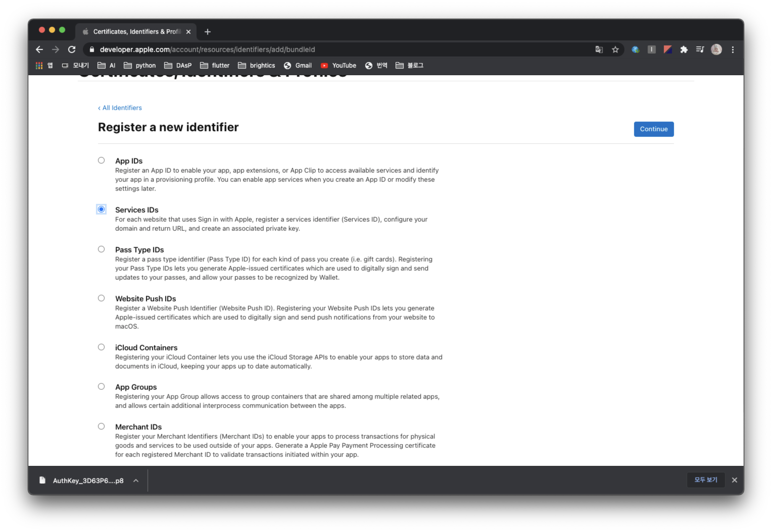Screen dimensions: 772x532
Task: Click the browser back arrow
Action: 39,50
